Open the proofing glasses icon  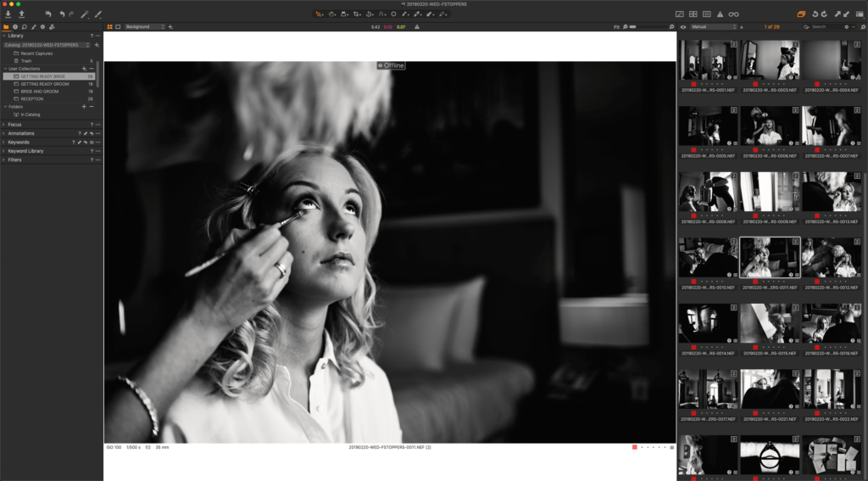tap(733, 14)
